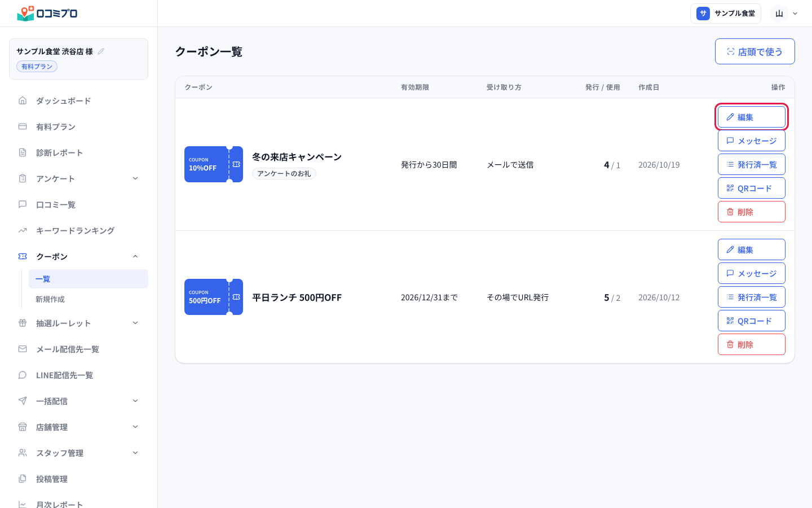Collapse the クーポン menu
This screenshot has height=508, width=812.
tap(135, 256)
